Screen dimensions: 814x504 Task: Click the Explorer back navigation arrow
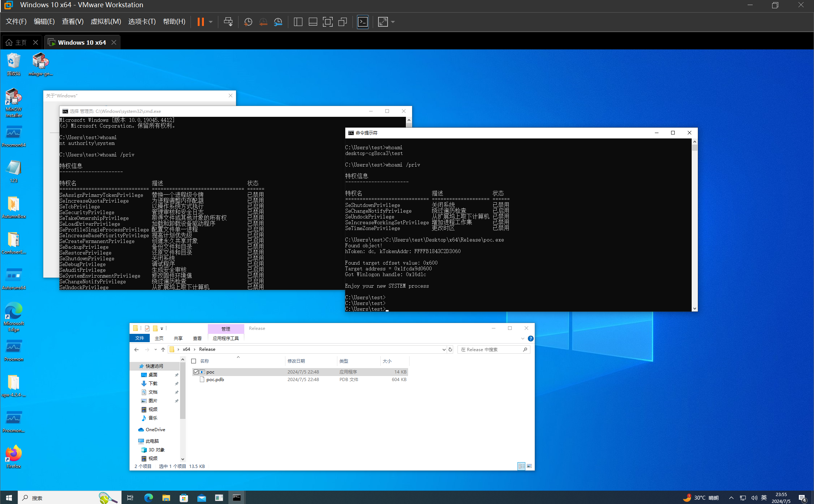[136, 349]
